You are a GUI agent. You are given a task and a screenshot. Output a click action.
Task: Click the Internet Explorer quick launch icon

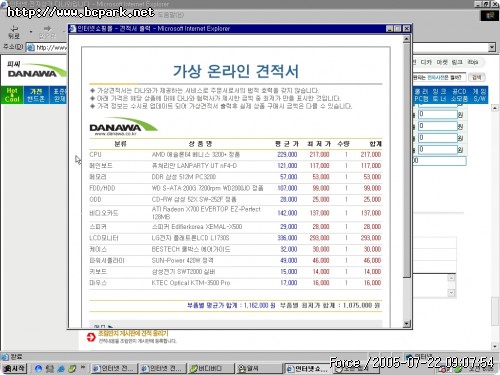(38, 368)
